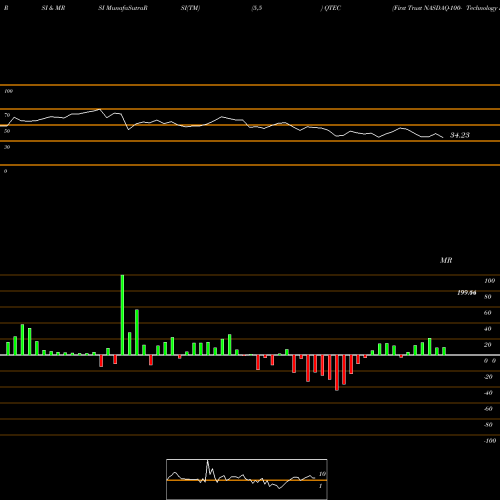Click the MR axis label -100
This screenshot has height=500, width=500.
point(490,441)
